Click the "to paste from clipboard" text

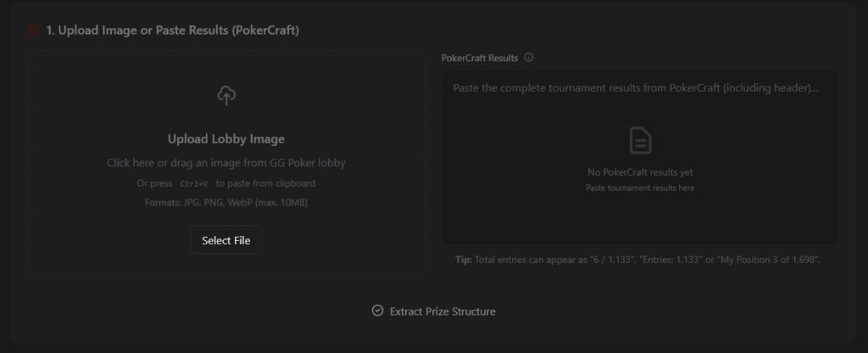click(x=266, y=183)
